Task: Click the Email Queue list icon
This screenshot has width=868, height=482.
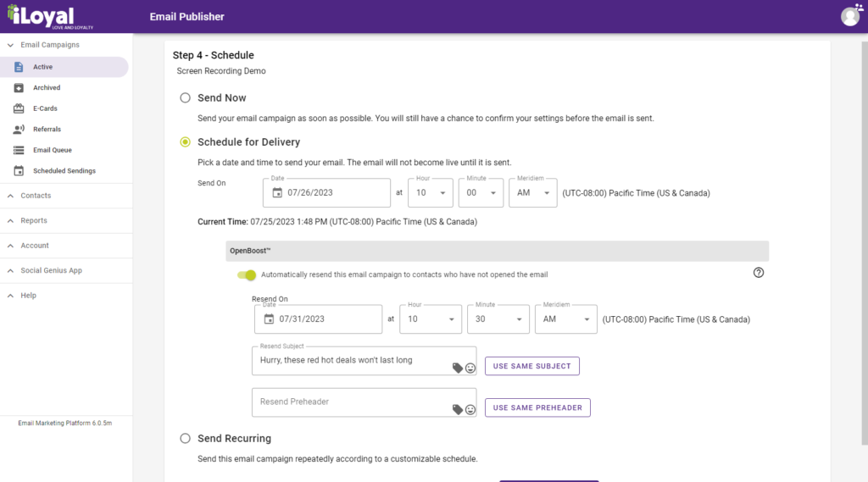Action: tap(19, 150)
